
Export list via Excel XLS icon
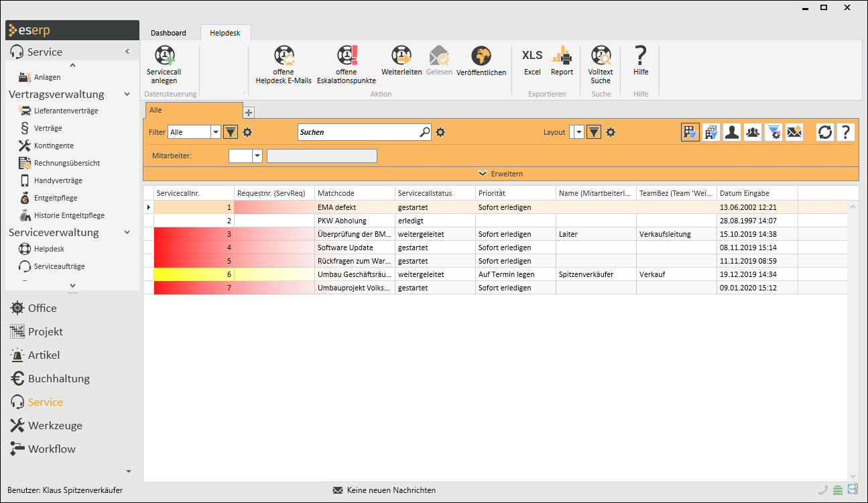point(532,55)
